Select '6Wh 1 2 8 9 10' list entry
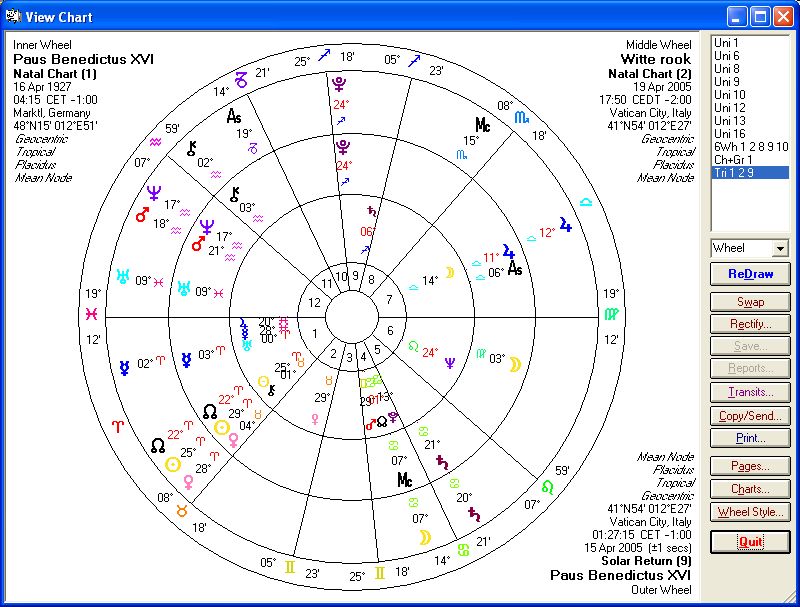The height and width of the screenshot is (607, 800). pyautogui.click(x=750, y=147)
